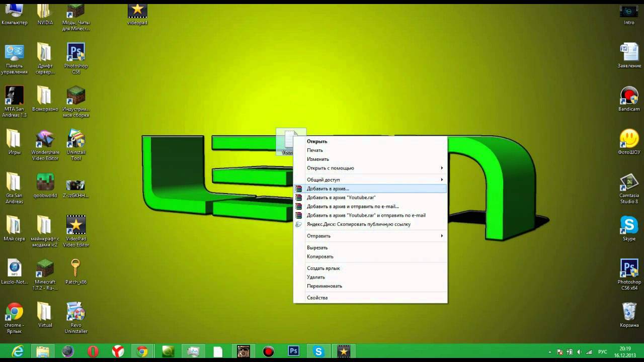Open майнкрафт с модами ic2 folder

(45, 232)
